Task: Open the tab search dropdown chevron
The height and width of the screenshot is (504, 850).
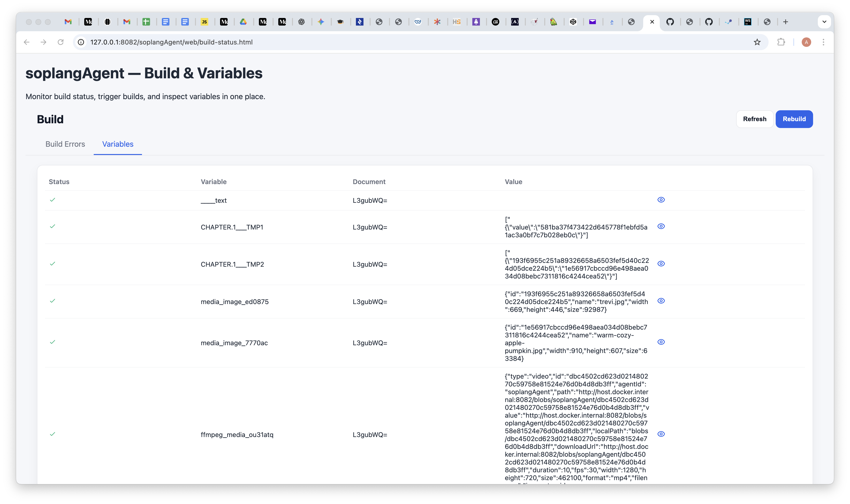Action: pyautogui.click(x=824, y=22)
